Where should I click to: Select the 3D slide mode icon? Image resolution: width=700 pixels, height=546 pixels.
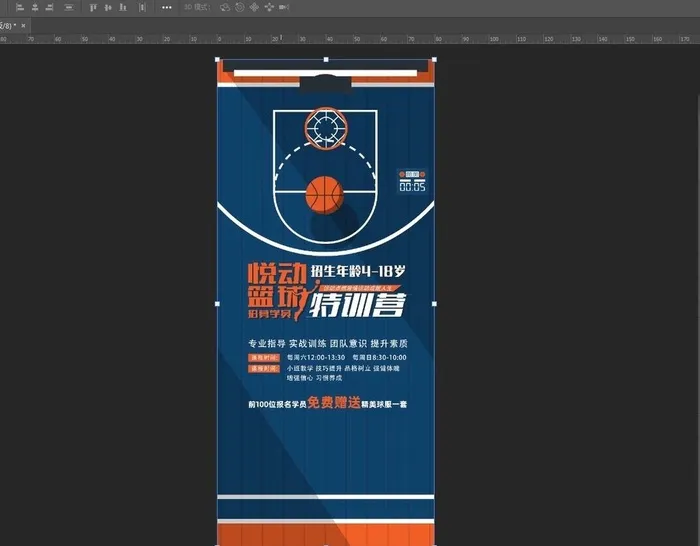pos(267,7)
